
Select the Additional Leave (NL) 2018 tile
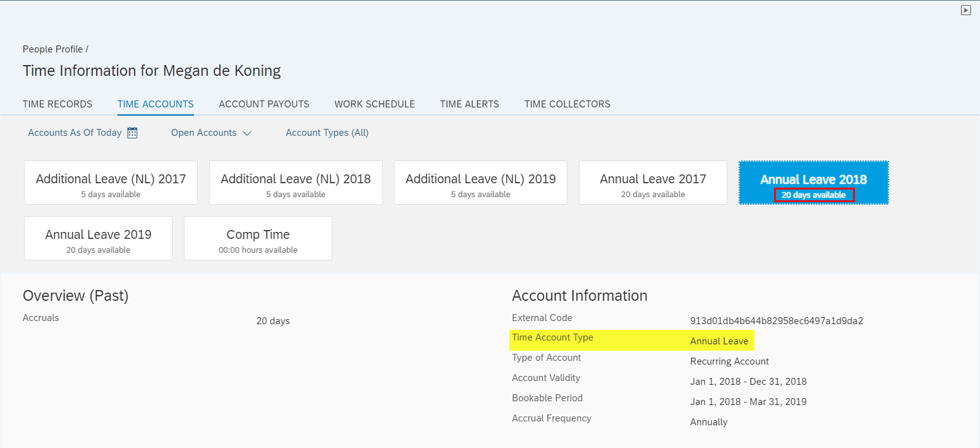(296, 183)
